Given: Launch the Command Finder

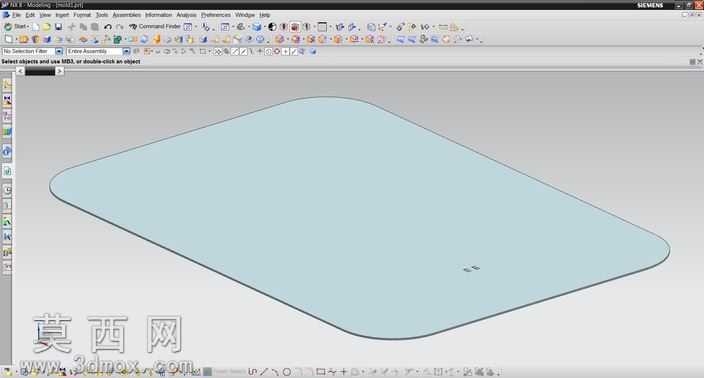Looking at the screenshot, I should tap(155, 27).
